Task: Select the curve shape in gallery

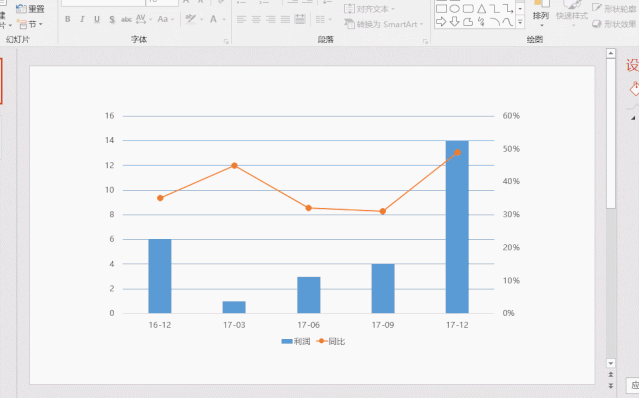Action: tap(508, 22)
